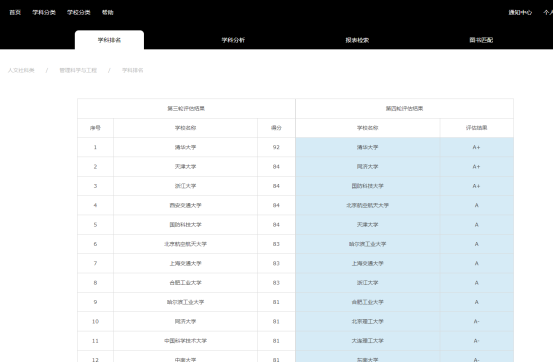Click the A result beside 北京航空航天大学
The height and width of the screenshot is (363, 554).
(476, 205)
